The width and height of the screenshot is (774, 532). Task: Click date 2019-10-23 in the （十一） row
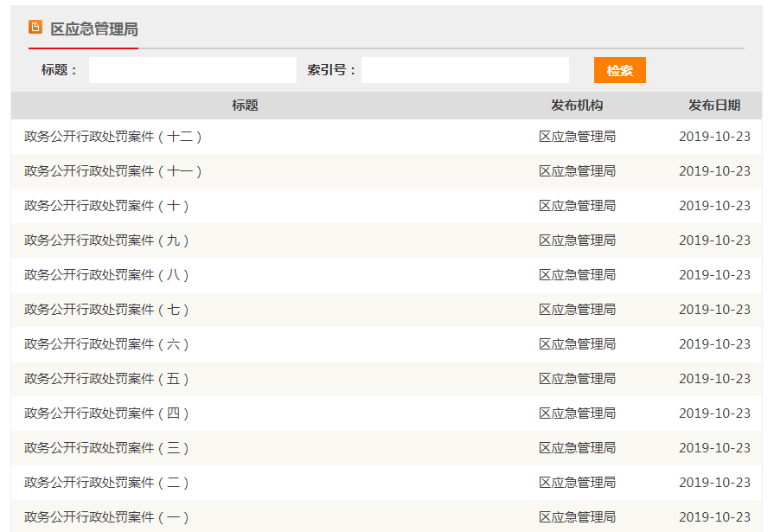(714, 171)
